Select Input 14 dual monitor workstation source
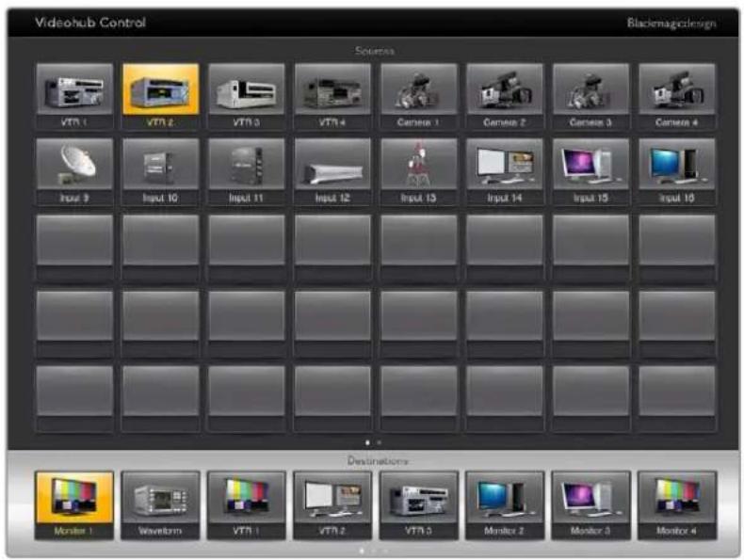Image resolution: width=744 pixels, height=560 pixels. pyautogui.click(x=505, y=171)
